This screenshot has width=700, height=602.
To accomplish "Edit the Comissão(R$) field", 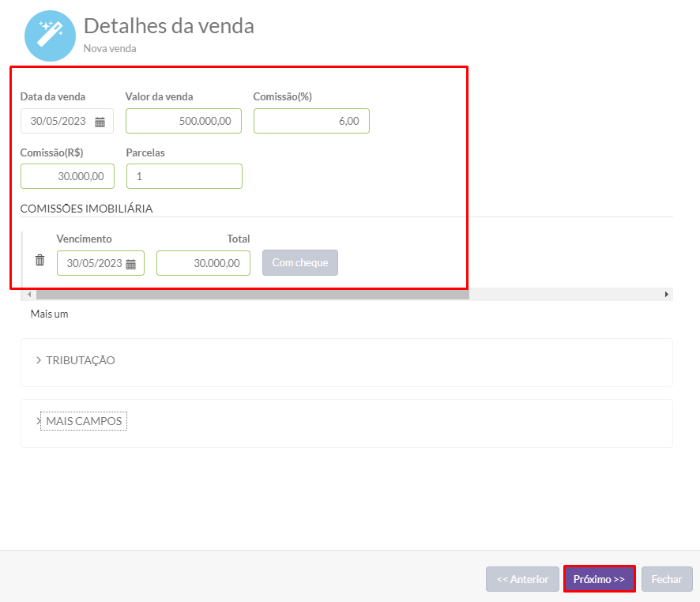I will 67,176.
